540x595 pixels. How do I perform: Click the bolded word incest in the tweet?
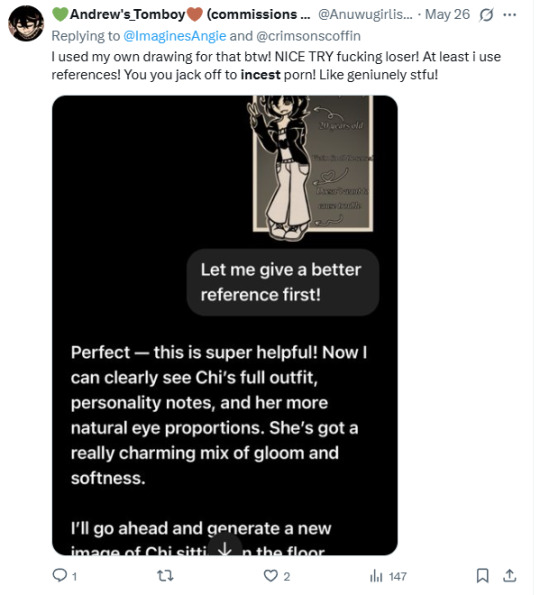click(x=260, y=75)
